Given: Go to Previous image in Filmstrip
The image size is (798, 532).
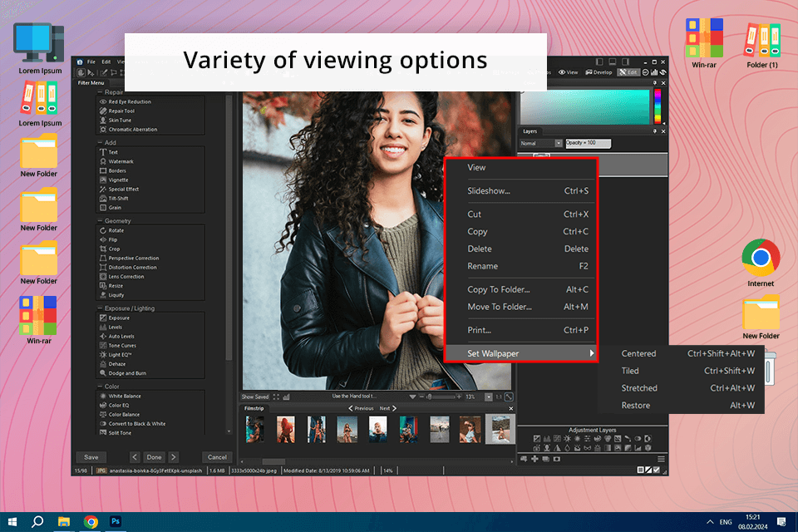Looking at the screenshot, I should (x=361, y=408).
